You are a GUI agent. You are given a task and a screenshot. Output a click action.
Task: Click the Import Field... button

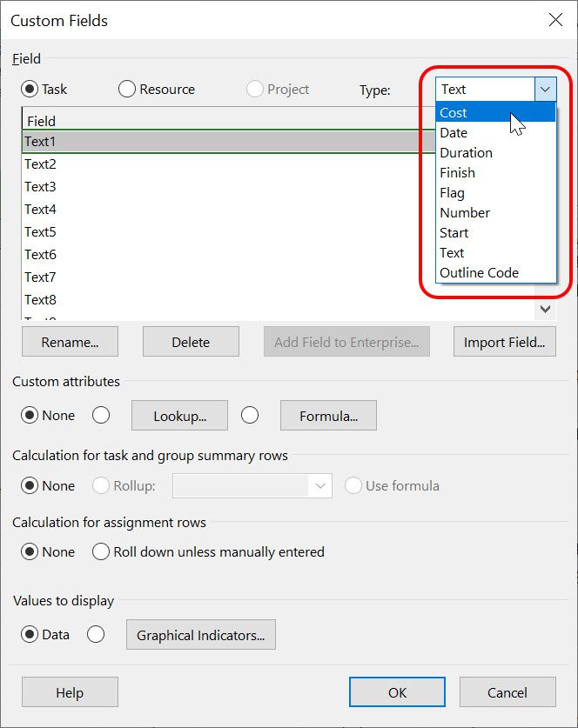pos(505,342)
